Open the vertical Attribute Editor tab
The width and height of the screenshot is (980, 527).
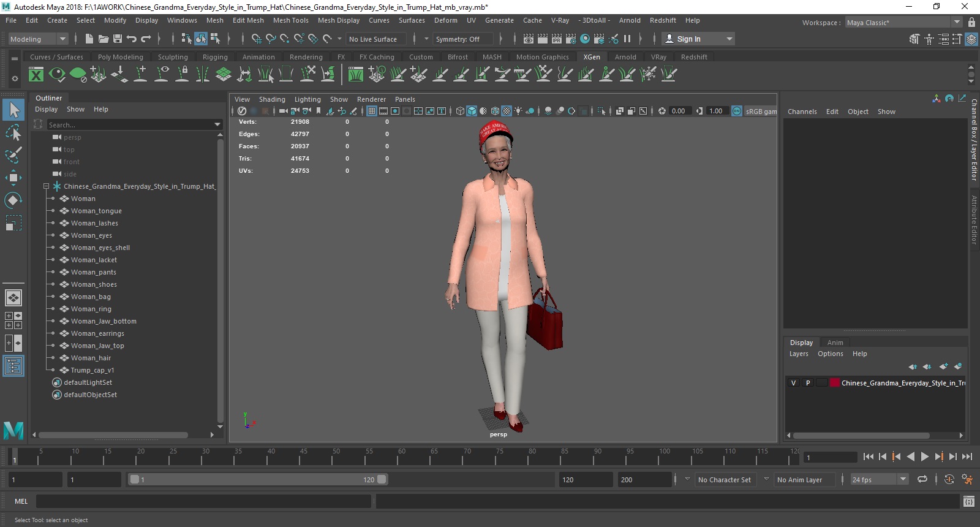pyautogui.click(x=974, y=219)
